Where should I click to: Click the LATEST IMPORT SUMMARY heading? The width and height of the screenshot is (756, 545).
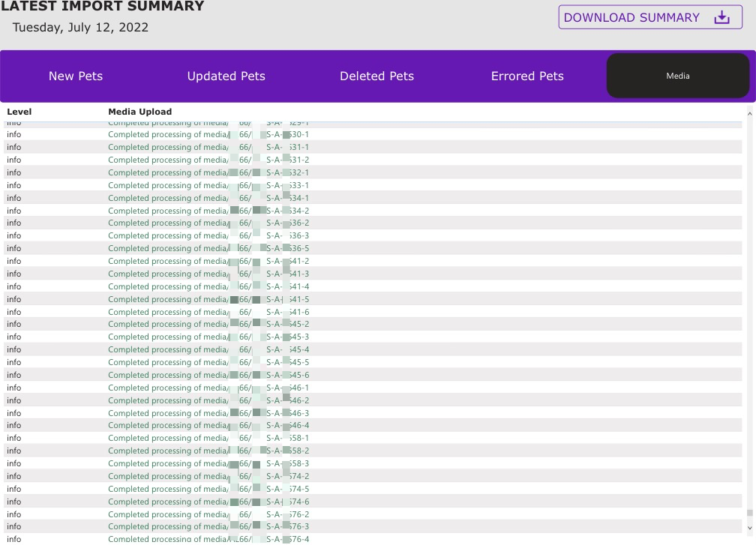click(x=103, y=7)
